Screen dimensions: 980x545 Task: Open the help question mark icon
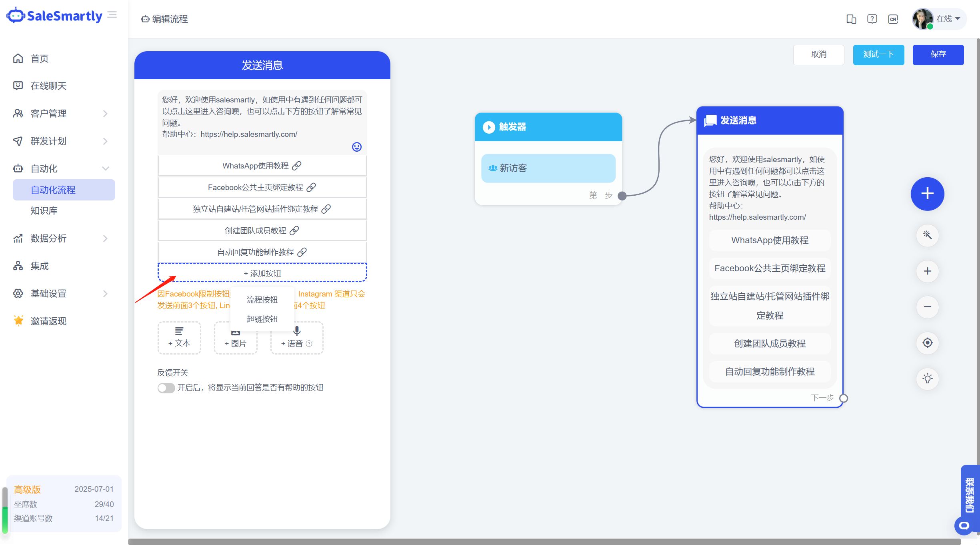pos(872,19)
